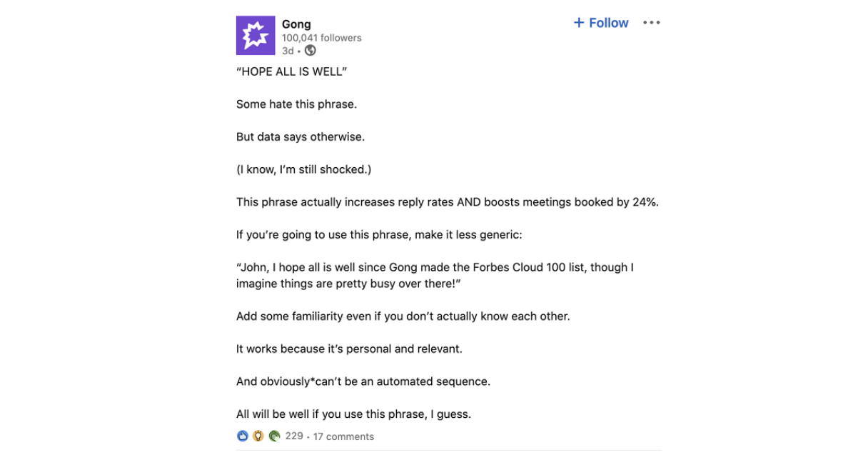Image resolution: width=868 pixels, height=460 pixels.
Task: Show the 229 reactions list
Action: [x=294, y=436]
